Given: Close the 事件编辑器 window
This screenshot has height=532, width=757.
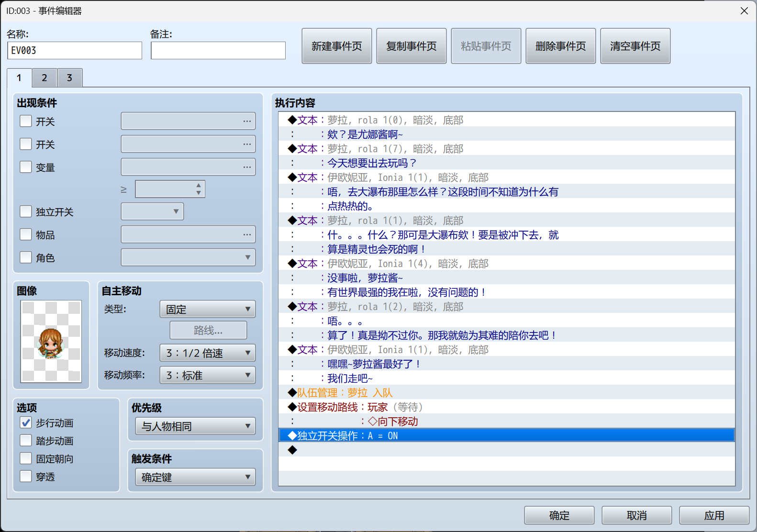Looking at the screenshot, I should (744, 11).
